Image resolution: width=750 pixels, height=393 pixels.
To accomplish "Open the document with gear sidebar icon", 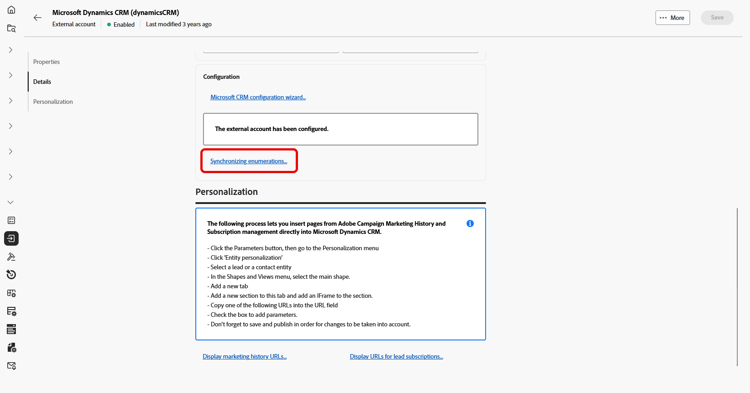I will coord(11,348).
